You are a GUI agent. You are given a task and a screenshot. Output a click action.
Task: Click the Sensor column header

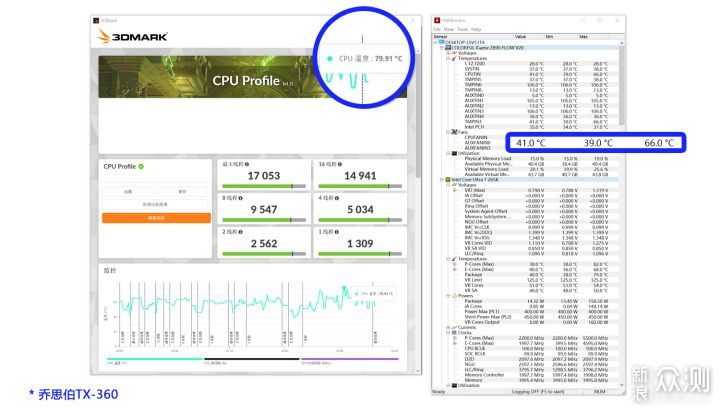[x=472, y=36]
